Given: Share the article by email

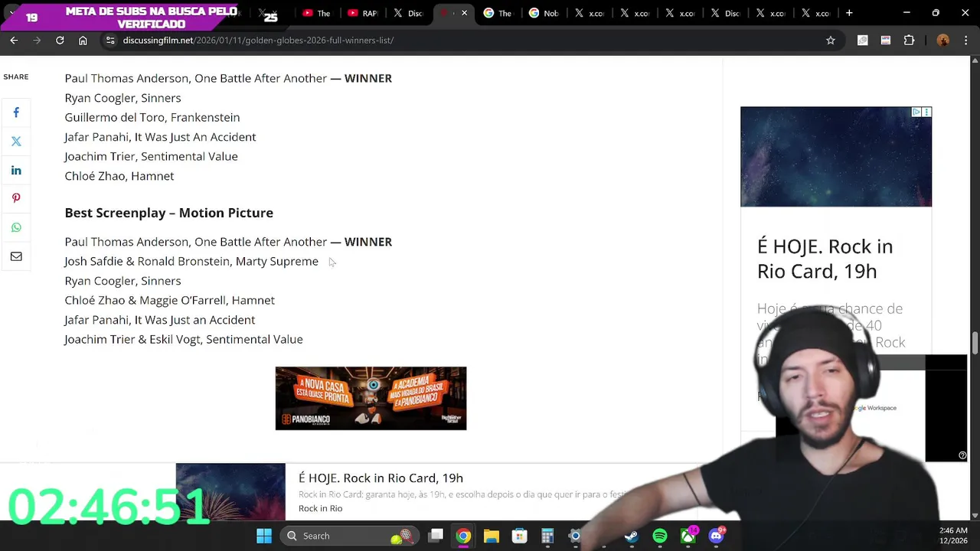Looking at the screenshot, I should point(16,256).
